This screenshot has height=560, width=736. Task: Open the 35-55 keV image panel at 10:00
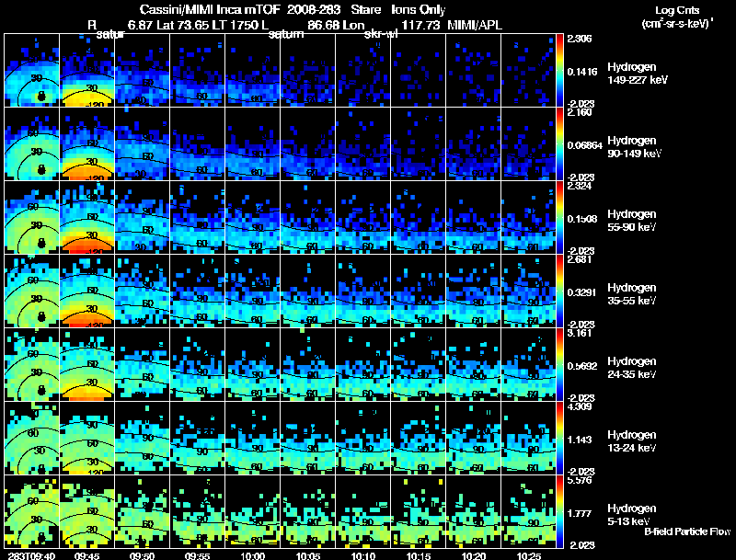pyautogui.click(x=252, y=291)
